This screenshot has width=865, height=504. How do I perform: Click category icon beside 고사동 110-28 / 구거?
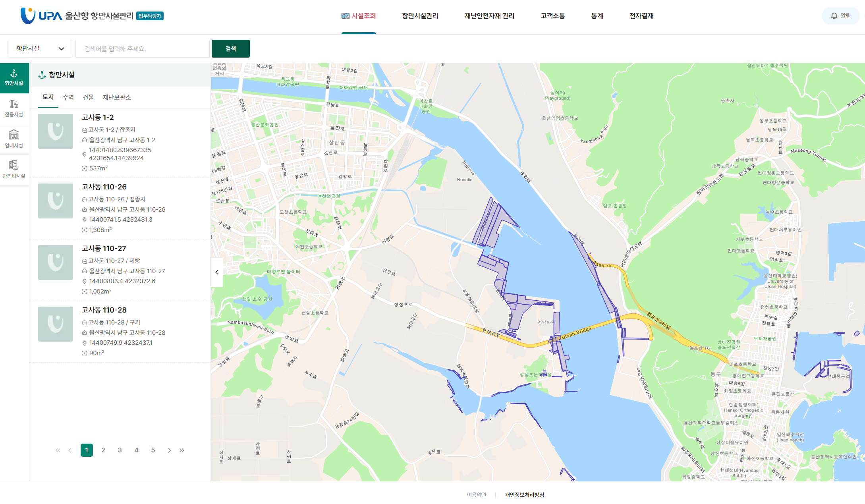tap(84, 322)
